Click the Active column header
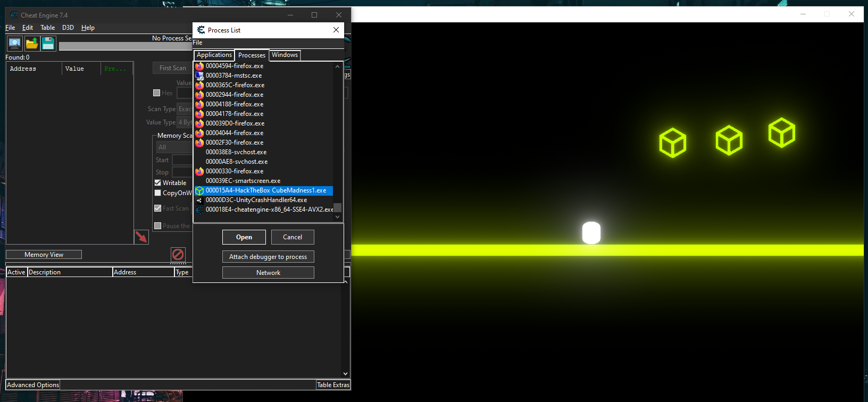The image size is (868, 402). pos(16,272)
